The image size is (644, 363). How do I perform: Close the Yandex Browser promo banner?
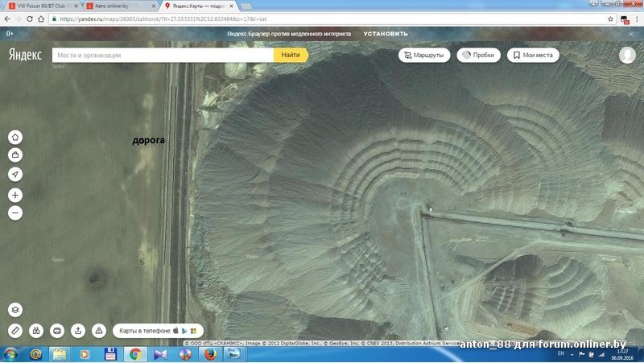pos(631,34)
